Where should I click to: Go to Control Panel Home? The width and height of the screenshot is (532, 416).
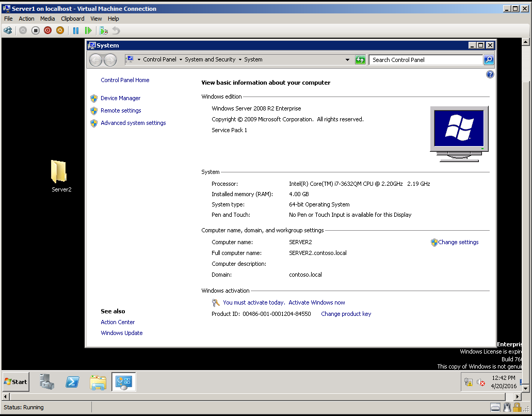(125, 80)
